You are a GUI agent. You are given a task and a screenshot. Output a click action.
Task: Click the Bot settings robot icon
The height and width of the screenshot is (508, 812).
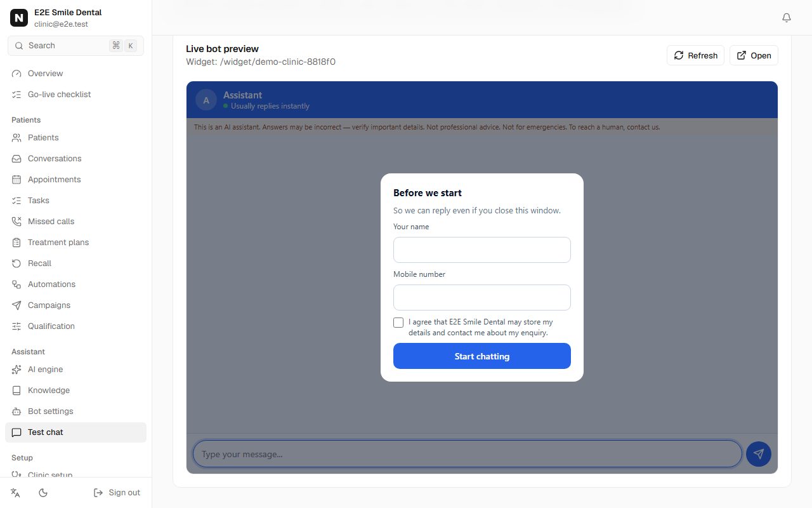click(x=16, y=411)
